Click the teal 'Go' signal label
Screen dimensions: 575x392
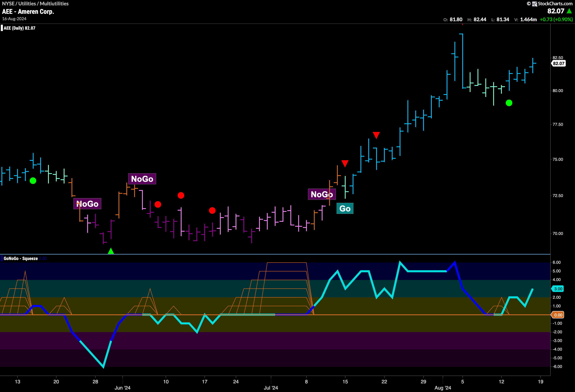click(345, 208)
